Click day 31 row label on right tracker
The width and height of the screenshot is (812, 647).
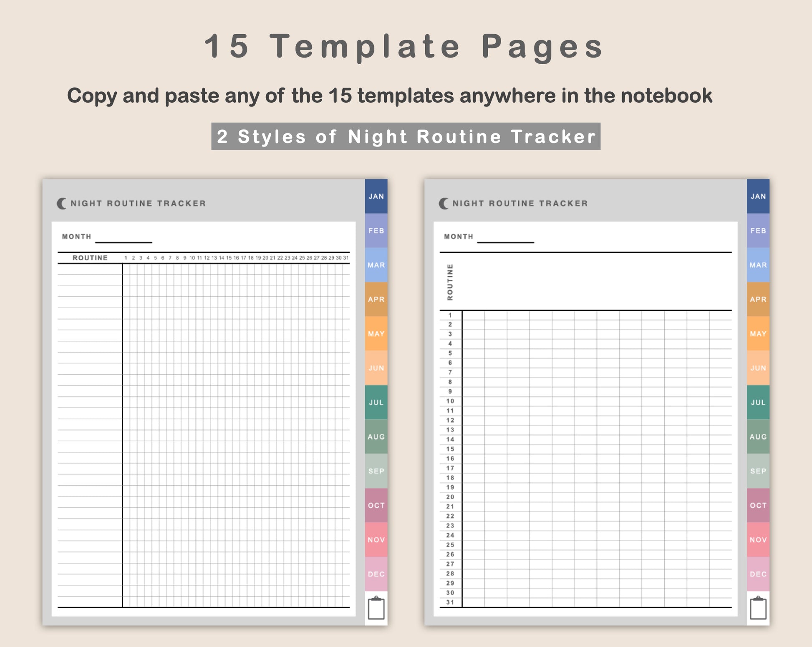click(450, 602)
